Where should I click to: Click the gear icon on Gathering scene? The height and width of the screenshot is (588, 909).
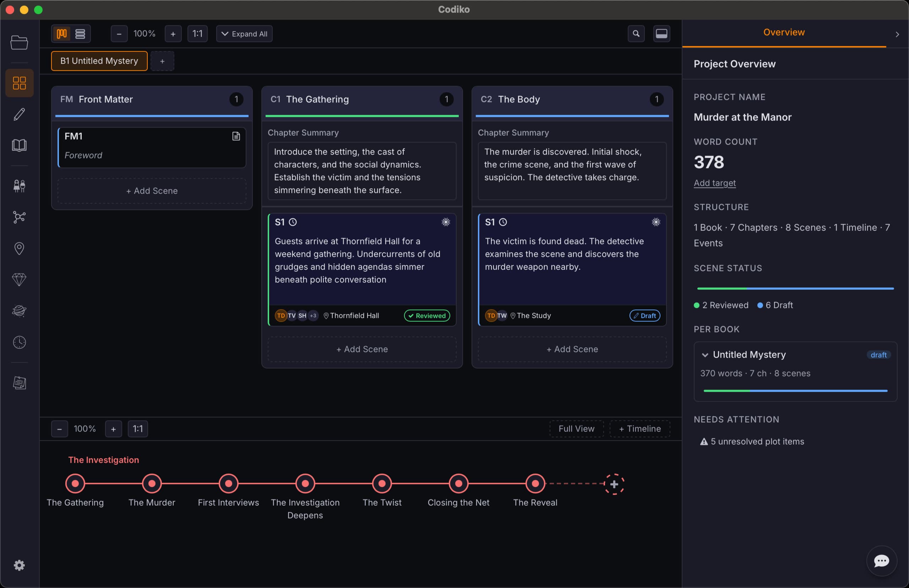coord(446,222)
